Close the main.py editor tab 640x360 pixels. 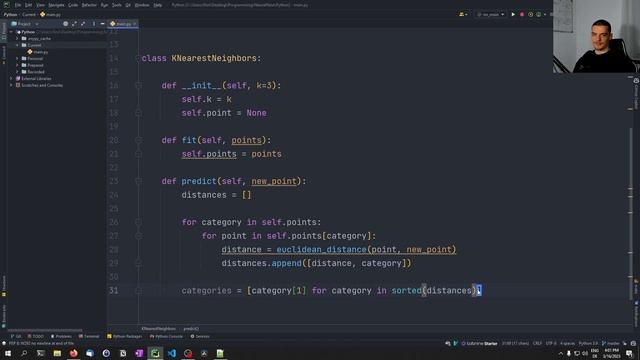[x=134, y=24]
